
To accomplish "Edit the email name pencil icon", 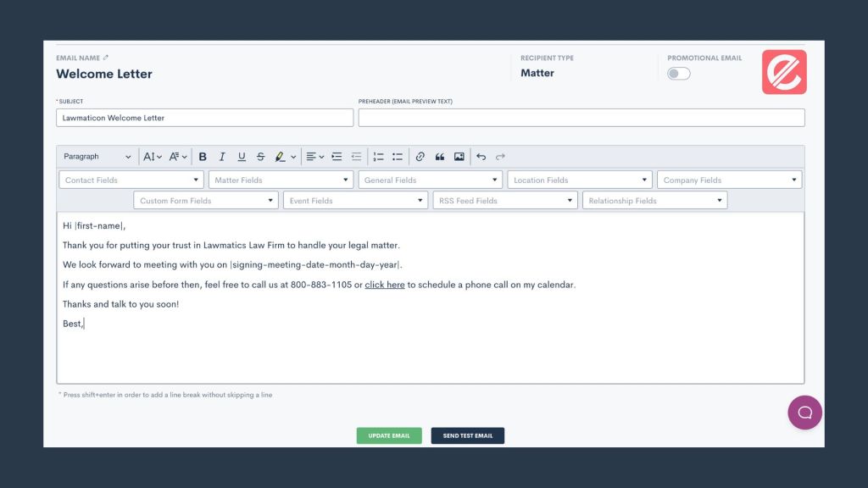I will [106, 58].
